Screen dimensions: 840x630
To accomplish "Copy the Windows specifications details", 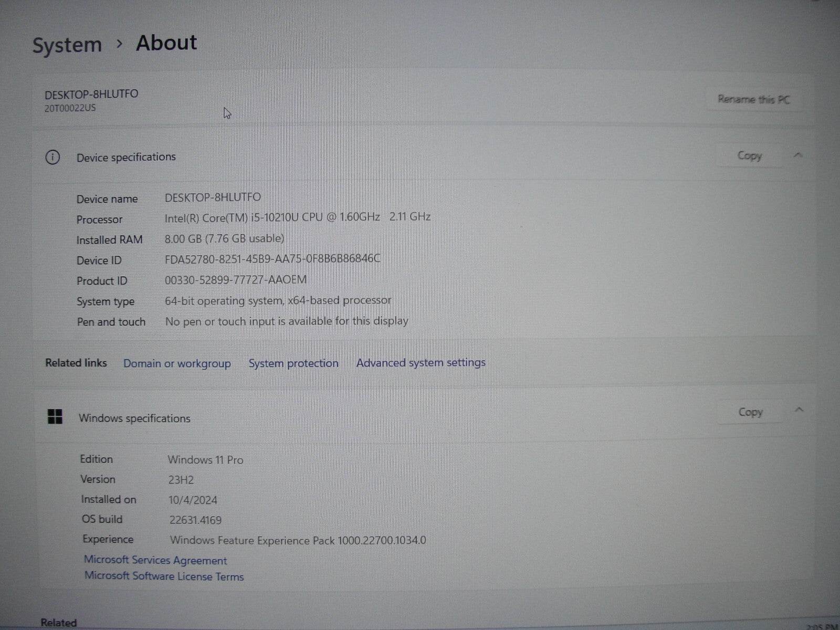I will (750, 412).
